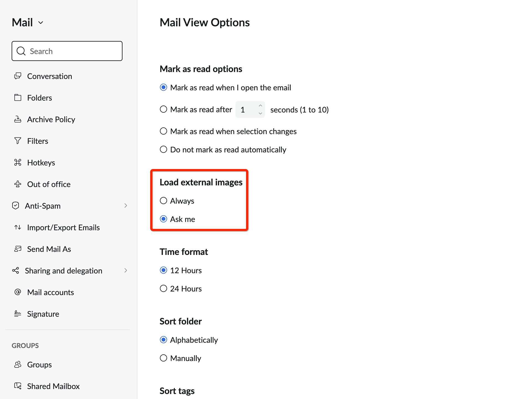Expand the Anti-Spam submenu chevron
The width and height of the screenshot is (532, 399).
[x=126, y=206]
